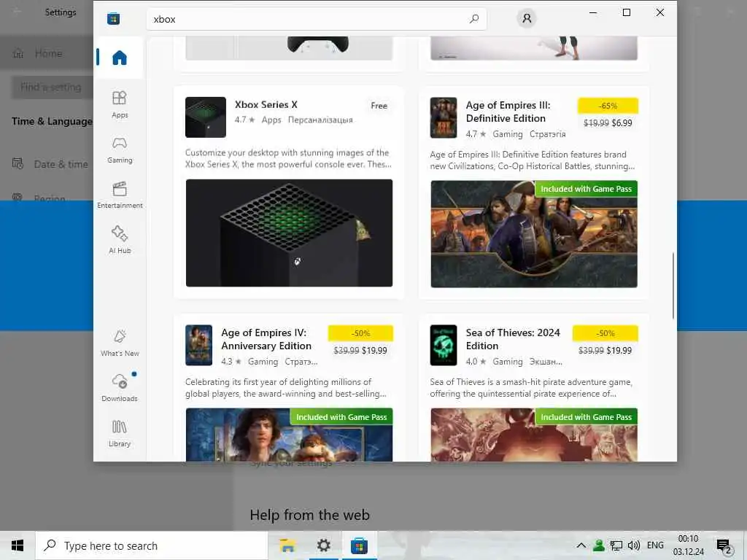Click Age of Empires III game icon

pos(443,117)
